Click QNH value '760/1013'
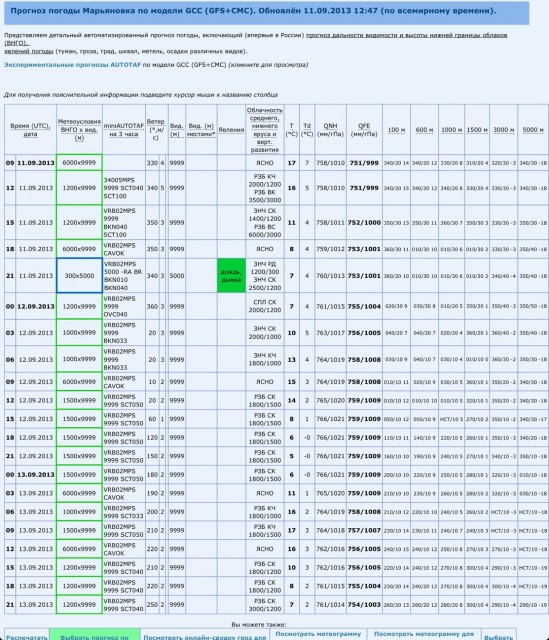Image resolution: width=549 pixels, height=640 pixels. click(x=330, y=276)
